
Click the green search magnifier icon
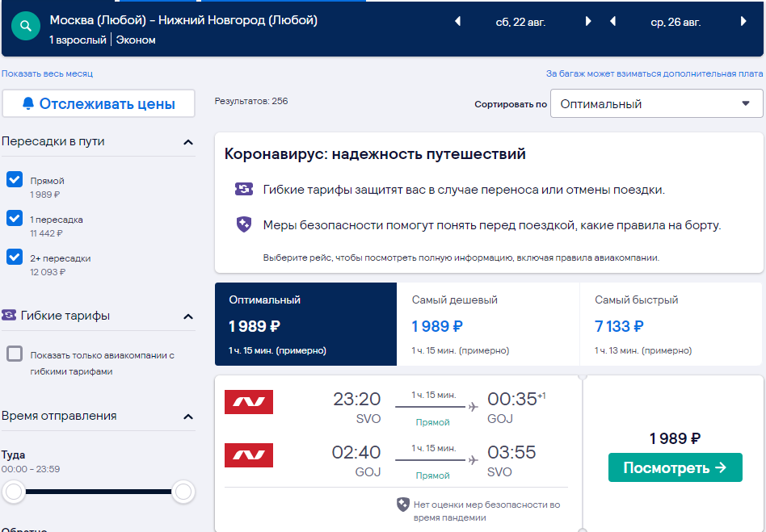pos(26,26)
